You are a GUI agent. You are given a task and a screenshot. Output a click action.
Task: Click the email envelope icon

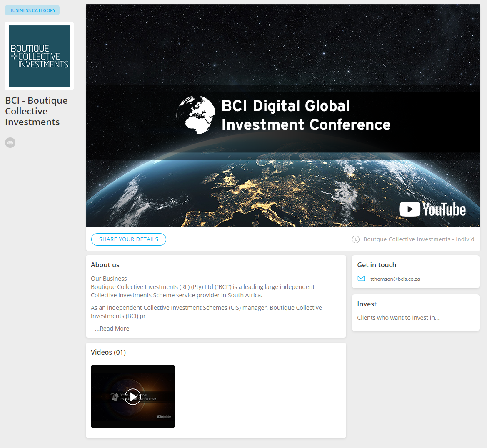point(361,279)
